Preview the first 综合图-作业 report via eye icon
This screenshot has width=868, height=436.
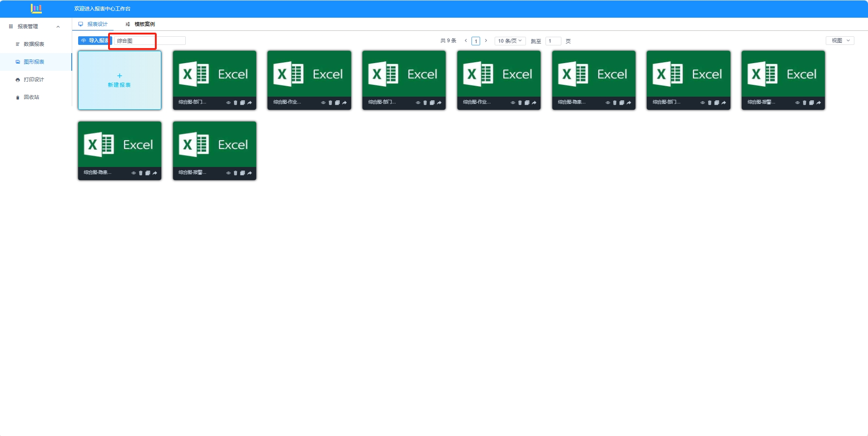(323, 103)
